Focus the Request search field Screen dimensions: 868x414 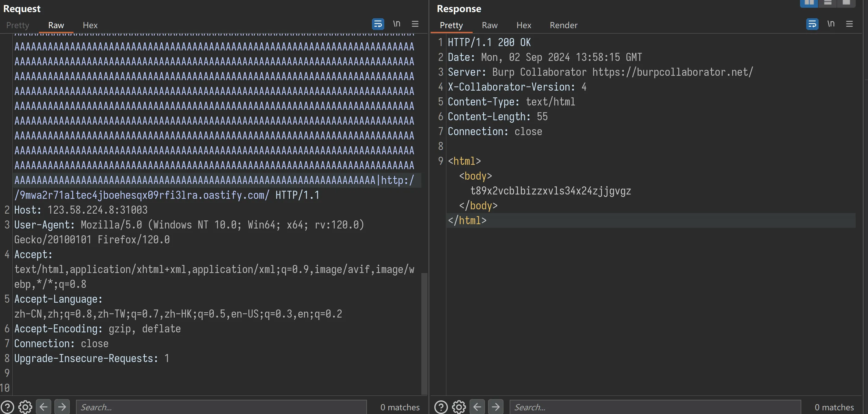[x=221, y=407]
